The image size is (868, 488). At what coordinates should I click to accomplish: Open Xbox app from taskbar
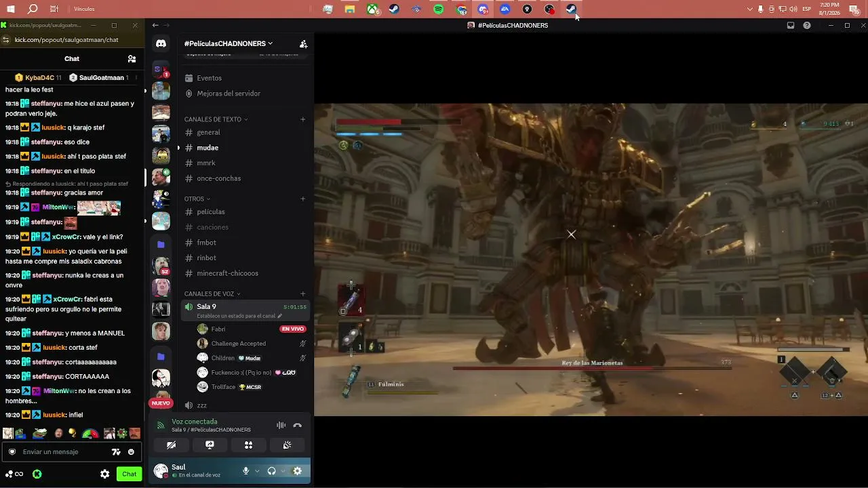(372, 9)
